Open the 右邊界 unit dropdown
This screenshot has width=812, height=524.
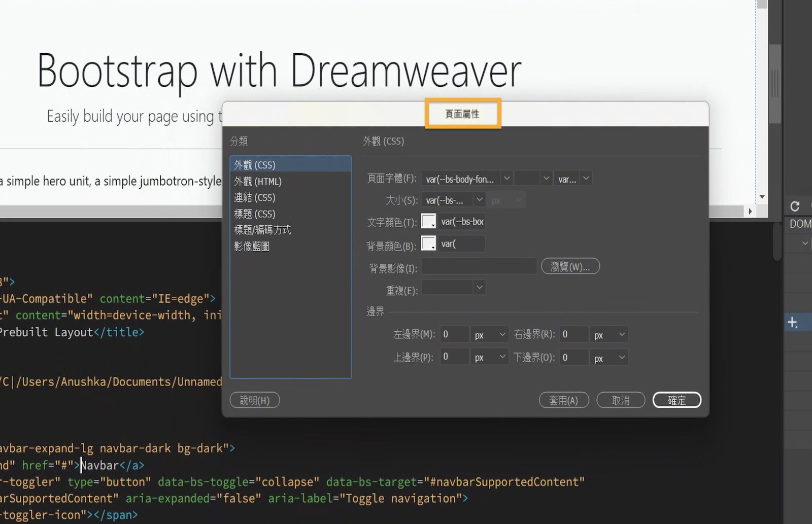(609, 334)
